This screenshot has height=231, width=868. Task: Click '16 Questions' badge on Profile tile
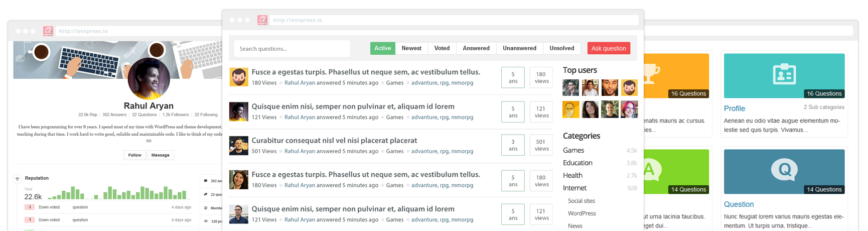point(824,93)
